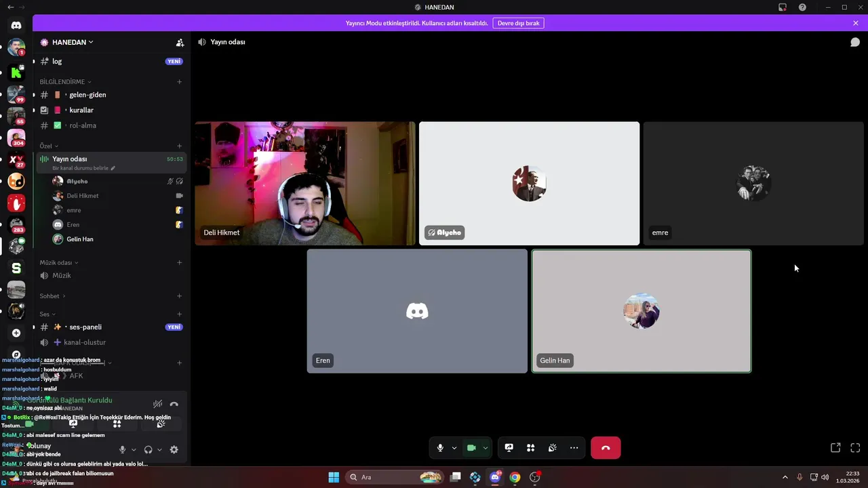This screenshot has width=868, height=488.
Task: Open the gelen-giden channel
Action: click(x=111, y=95)
